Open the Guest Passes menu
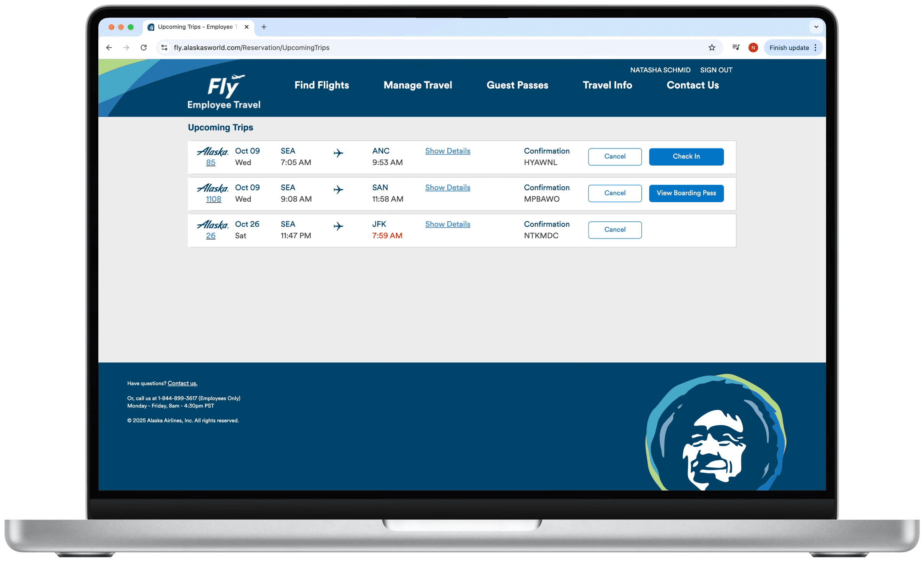The width and height of the screenshot is (924, 563). 517,85
